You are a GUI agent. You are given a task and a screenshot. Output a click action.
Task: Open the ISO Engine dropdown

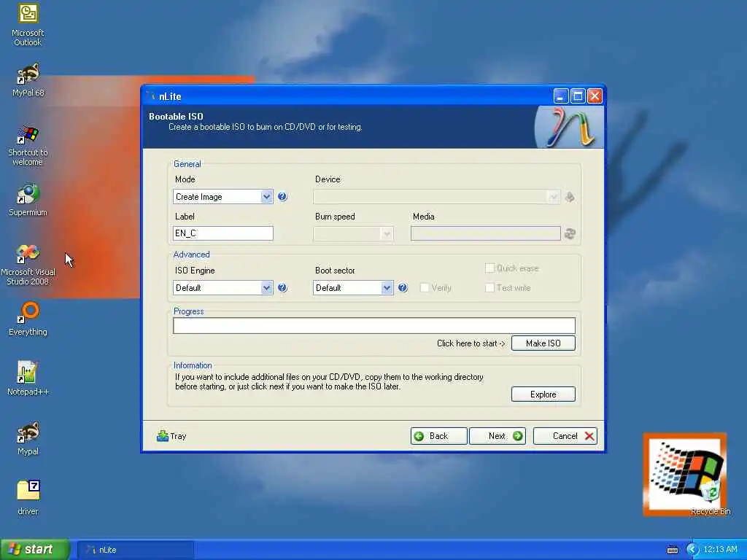tap(223, 287)
